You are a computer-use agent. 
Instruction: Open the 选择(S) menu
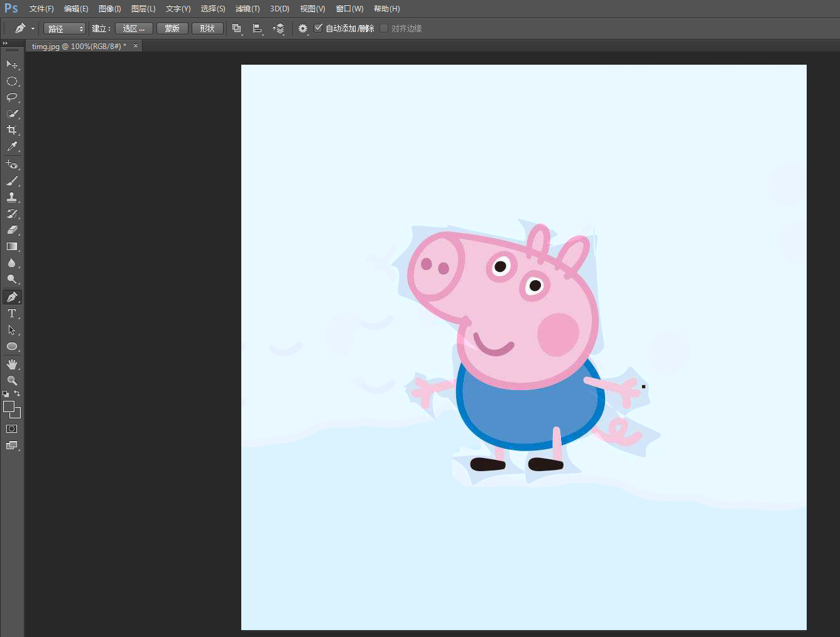click(x=213, y=9)
